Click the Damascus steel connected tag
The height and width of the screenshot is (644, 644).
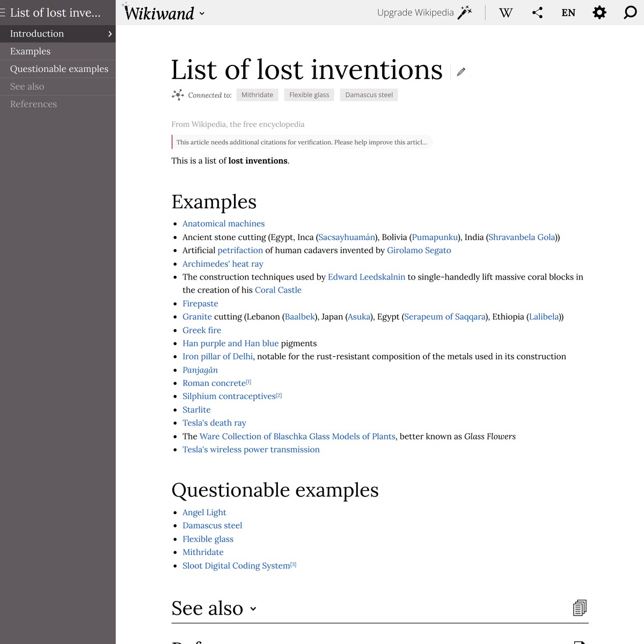pos(369,95)
